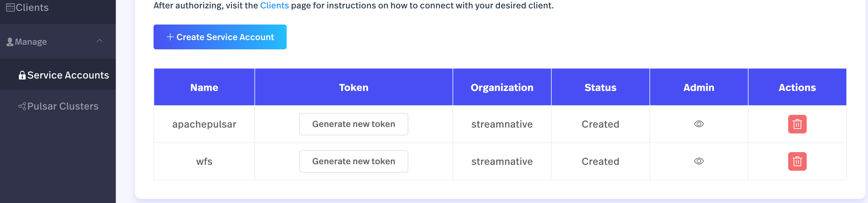Click the plus icon on Create Service Account
This screenshot has height=203, width=868.
pos(170,37)
